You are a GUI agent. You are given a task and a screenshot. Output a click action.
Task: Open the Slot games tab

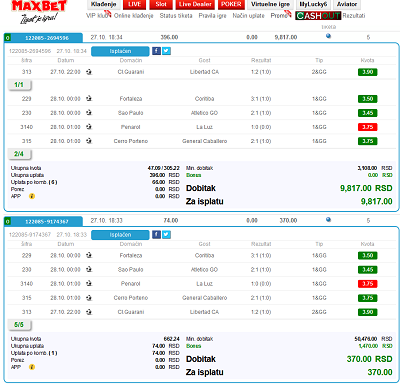tap(161, 4)
